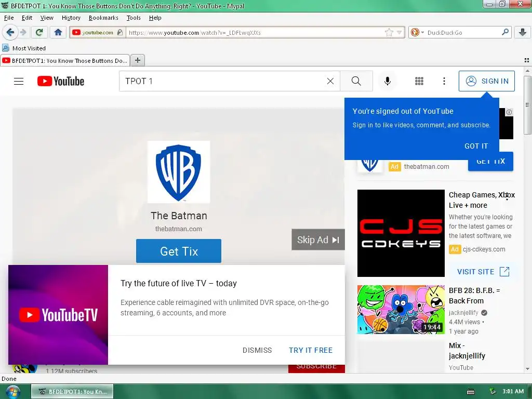
Task: Click the ad info icon in sidebar
Action: 509,112
